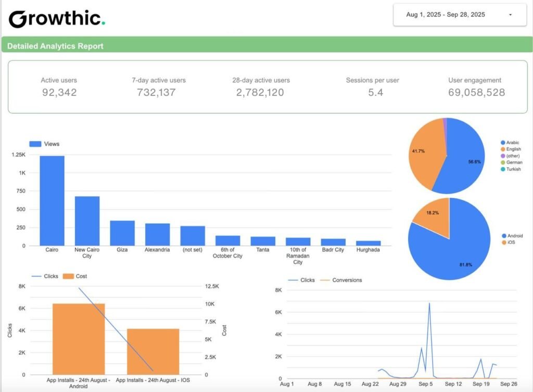
Task: Click the German legend entry
Action: pyautogui.click(x=513, y=162)
